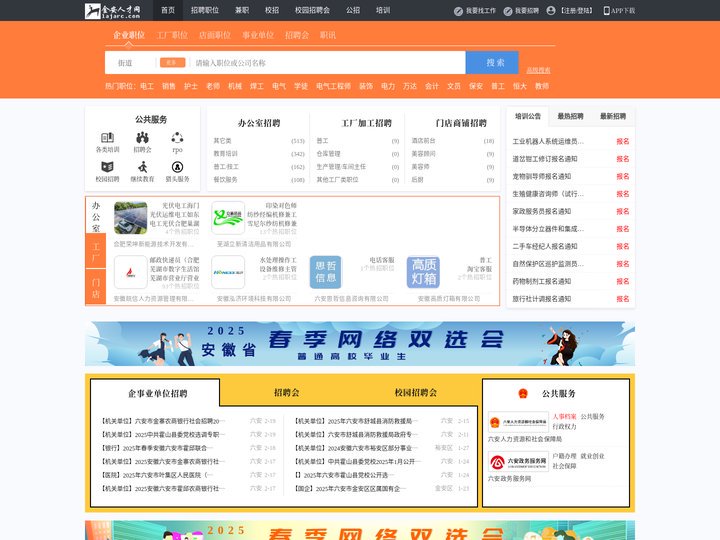The height and width of the screenshot is (540, 720).
Task: Open the 招聘会 people icon in 公共服务
Action: coord(142,137)
